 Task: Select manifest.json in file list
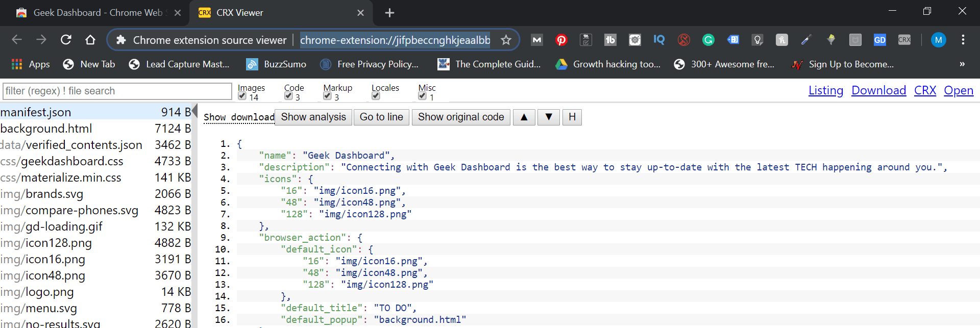point(95,112)
